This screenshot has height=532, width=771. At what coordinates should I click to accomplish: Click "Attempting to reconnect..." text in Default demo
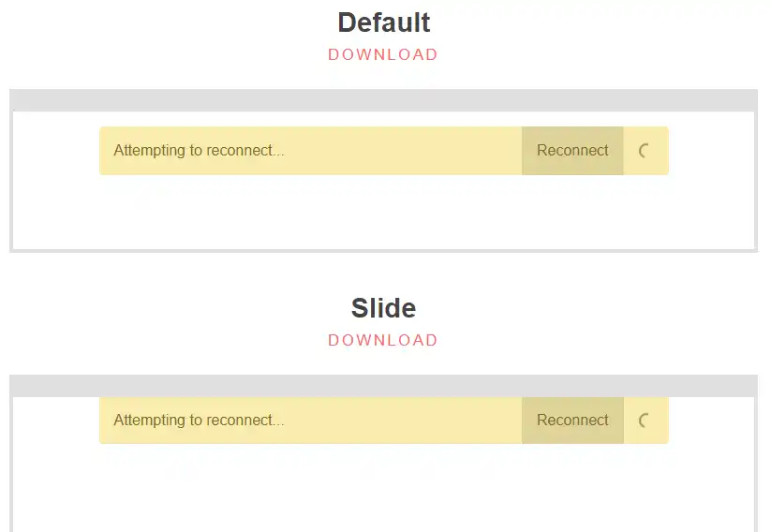point(199,151)
